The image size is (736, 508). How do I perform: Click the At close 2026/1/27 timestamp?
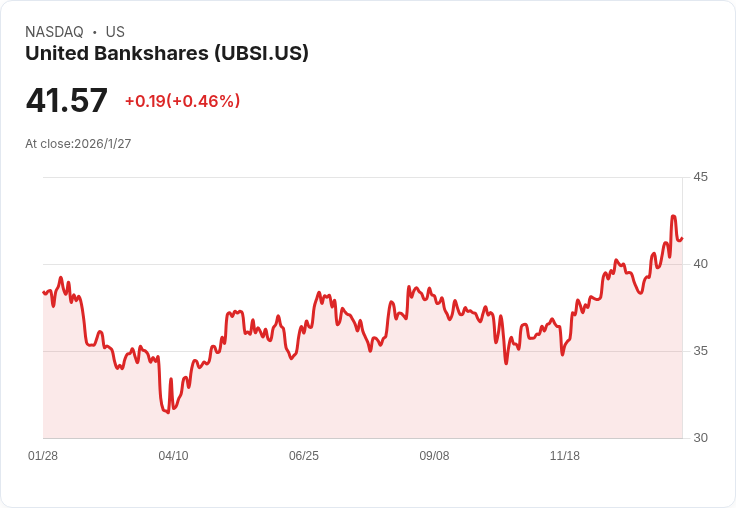click(x=78, y=144)
